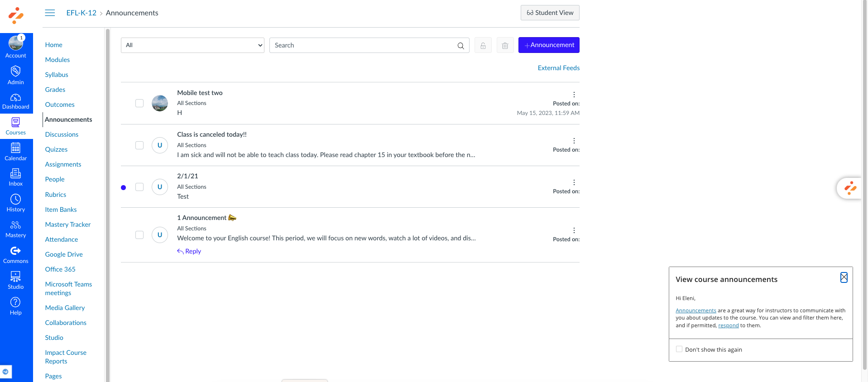868x382 pixels.
Task: Click the lock announcements icon button
Action: (483, 45)
